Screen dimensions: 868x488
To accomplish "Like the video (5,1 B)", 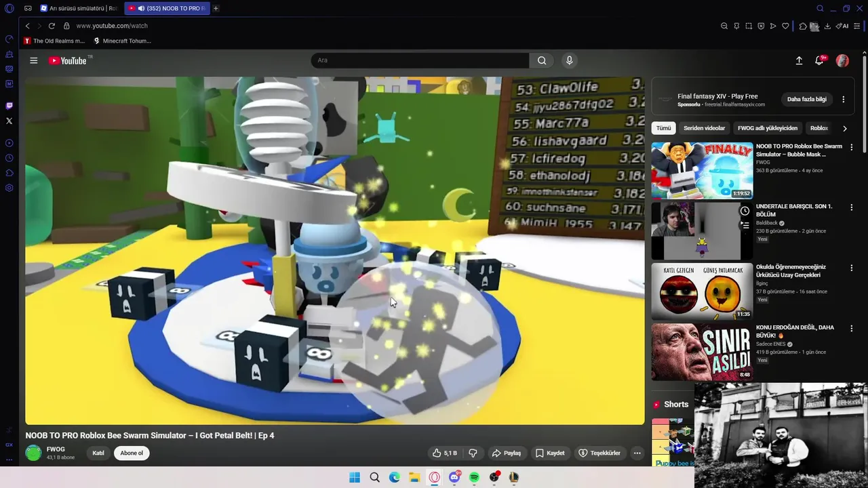I will click(445, 453).
